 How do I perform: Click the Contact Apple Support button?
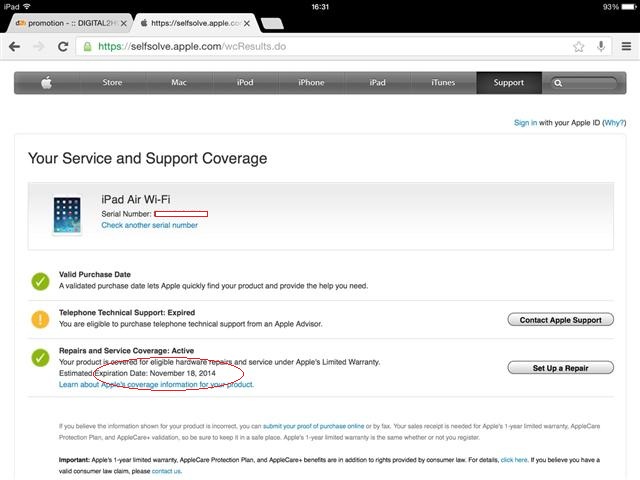point(560,320)
